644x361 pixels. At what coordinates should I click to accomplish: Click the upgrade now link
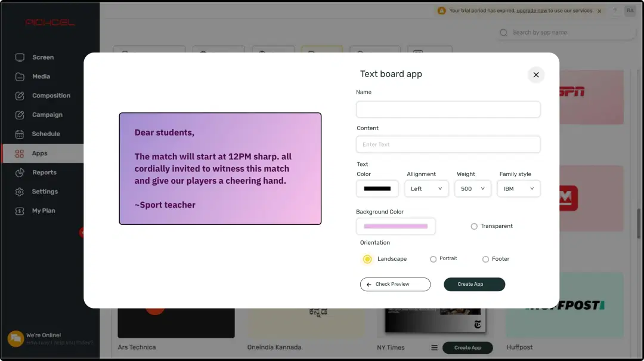(x=532, y=11)
